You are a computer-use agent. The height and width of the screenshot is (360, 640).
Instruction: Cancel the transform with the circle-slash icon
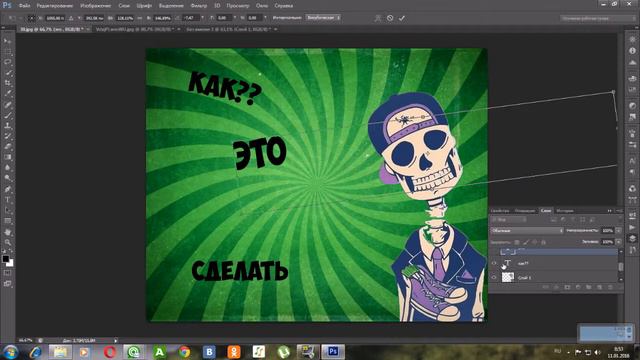click(x=390, y=18)
